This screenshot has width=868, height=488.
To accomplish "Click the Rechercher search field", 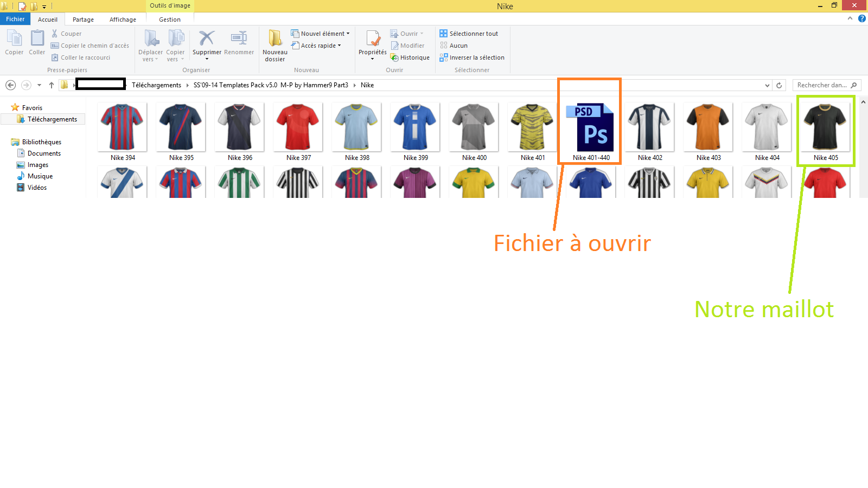I will (827, 85).
